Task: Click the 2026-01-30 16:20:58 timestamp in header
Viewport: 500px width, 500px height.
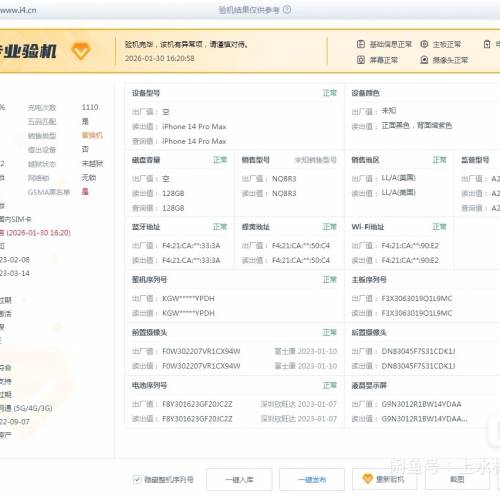Action: point(160,58)
